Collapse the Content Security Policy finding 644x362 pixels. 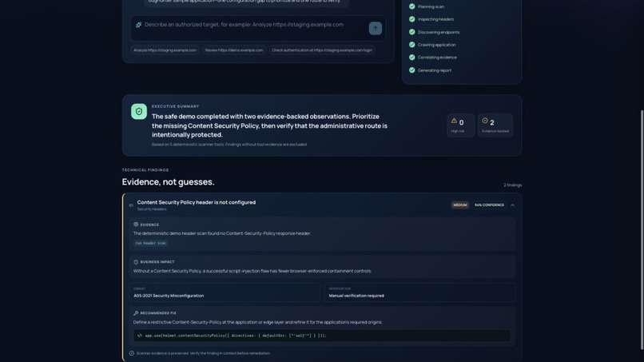coord(513,205)
